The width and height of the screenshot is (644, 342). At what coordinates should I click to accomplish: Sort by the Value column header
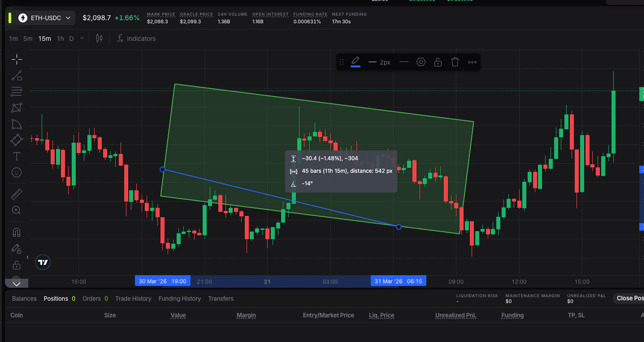tap(178, 315)
